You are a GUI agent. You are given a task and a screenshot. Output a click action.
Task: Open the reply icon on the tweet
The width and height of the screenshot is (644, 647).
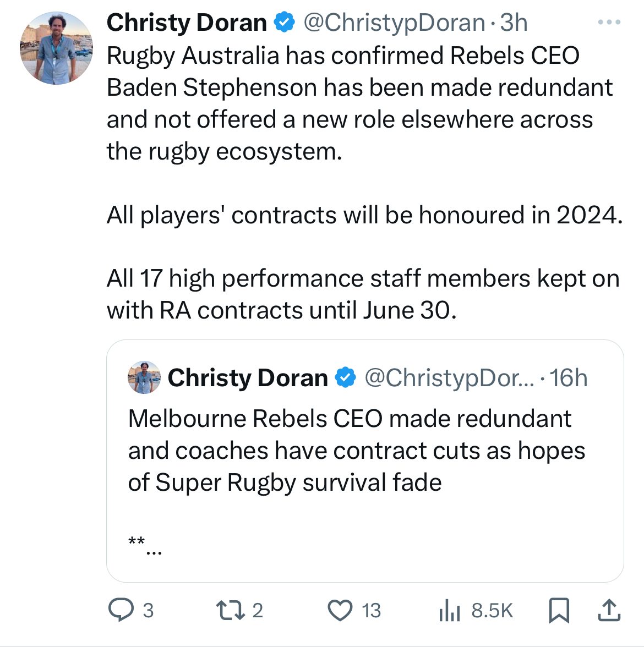121,610
